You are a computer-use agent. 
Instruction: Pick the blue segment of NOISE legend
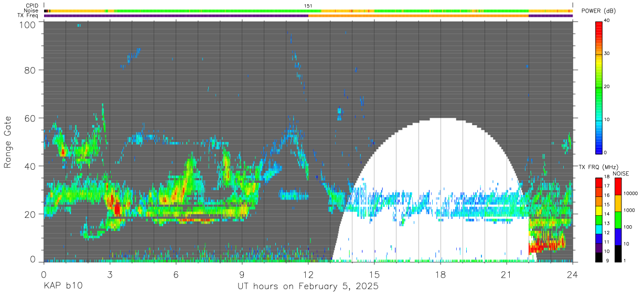tap(618, 236)
